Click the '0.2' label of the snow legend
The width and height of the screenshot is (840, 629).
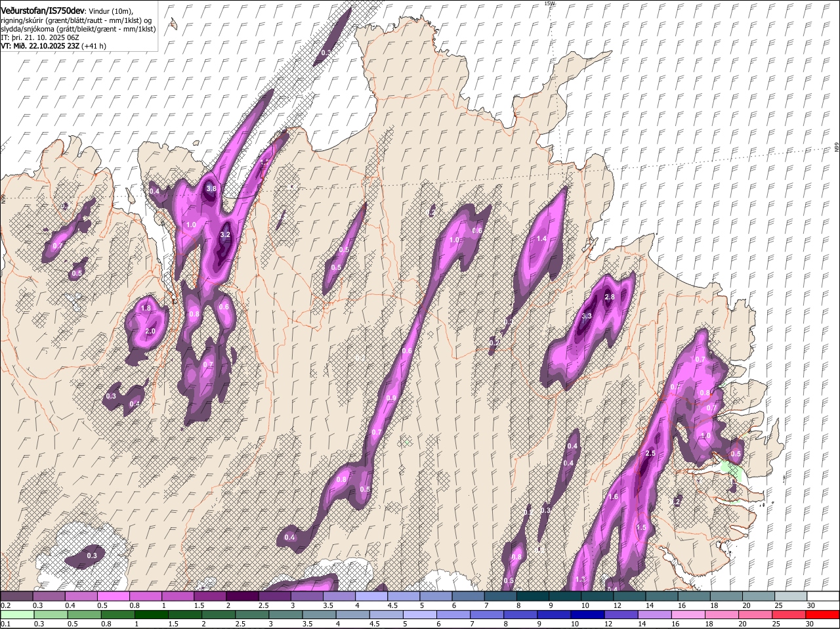pos(5,605)
